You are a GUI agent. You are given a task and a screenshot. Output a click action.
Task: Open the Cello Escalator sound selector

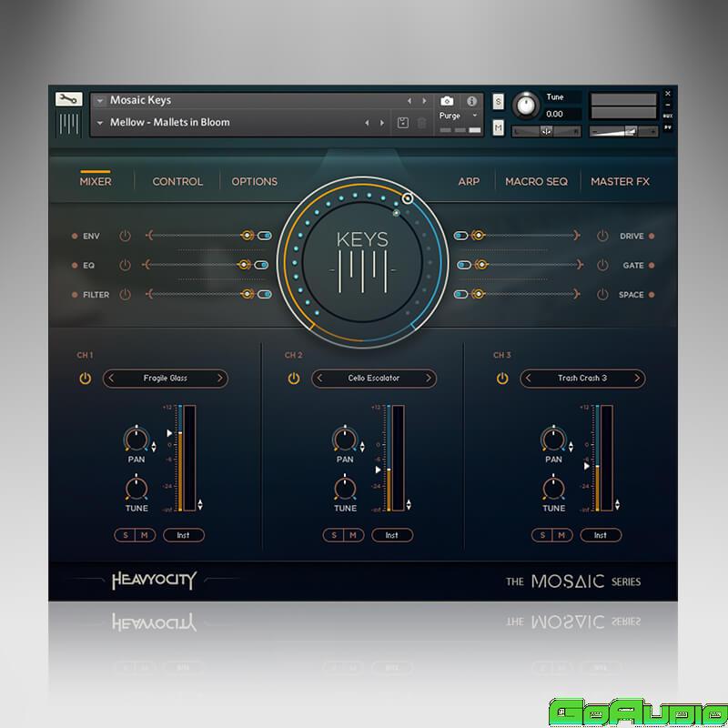tap(374, 378)
